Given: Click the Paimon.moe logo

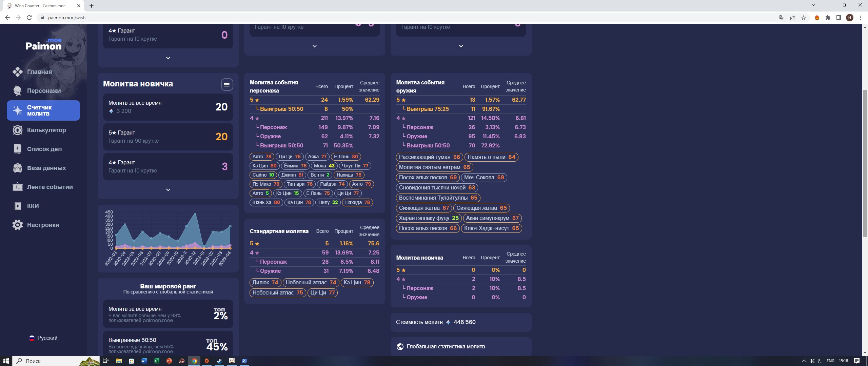Looking at the screenshot, I should (43, 44).
